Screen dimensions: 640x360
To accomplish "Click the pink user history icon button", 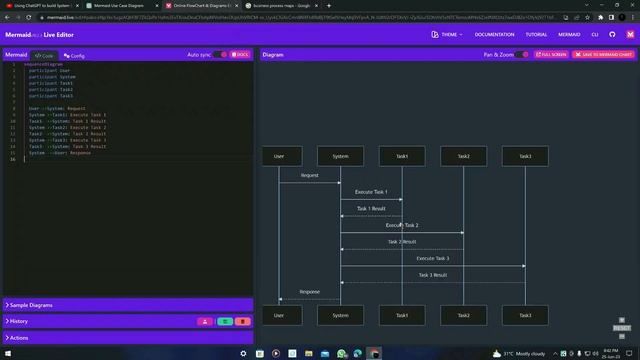I will click(205, 322).
